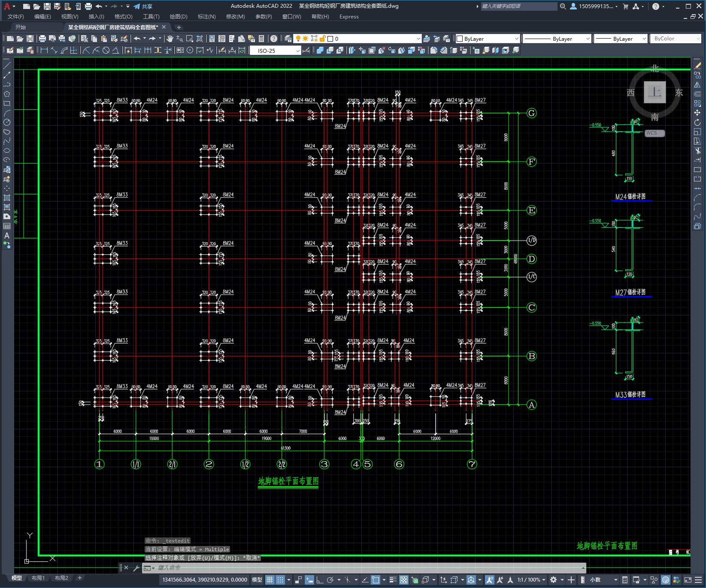Image resolution: width=706 pixels, height=588 pixels.
Task: Open the Customization menu in status bar
Action: [698, 580]
